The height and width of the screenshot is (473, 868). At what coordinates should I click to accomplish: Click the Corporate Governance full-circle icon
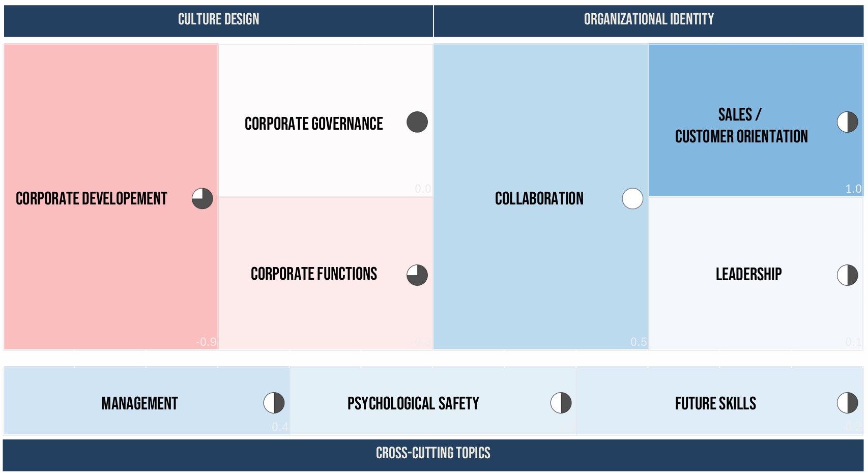tap(417, 122)
